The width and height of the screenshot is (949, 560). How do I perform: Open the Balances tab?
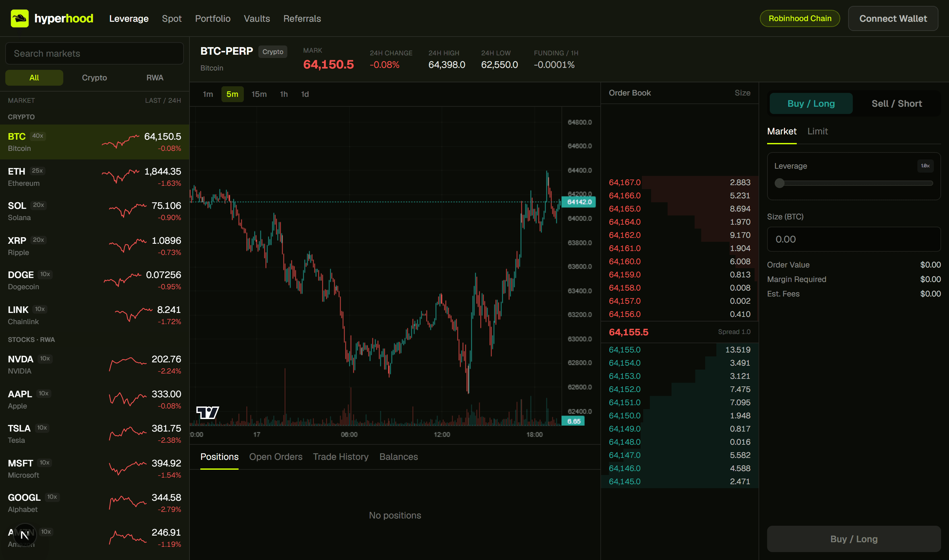pyautogui.click(x=399, y=457)
